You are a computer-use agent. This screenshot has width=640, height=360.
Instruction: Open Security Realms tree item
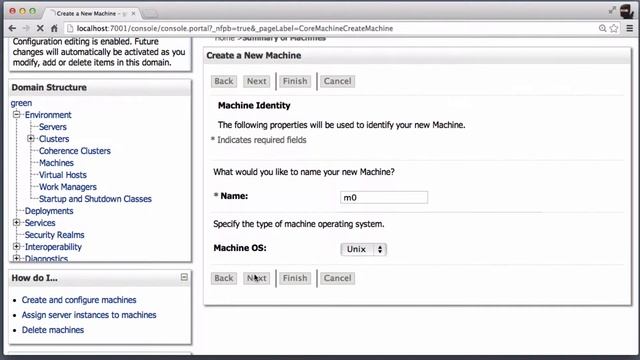pyautogui.click(x=54, y=235)
